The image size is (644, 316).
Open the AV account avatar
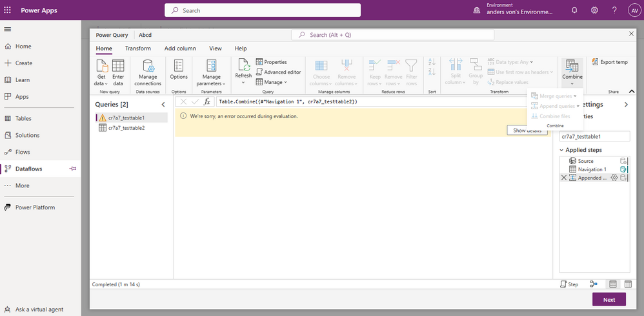634,10
